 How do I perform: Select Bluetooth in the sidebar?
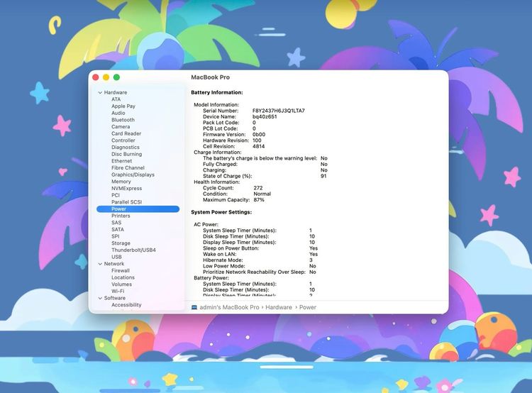(x=123, y=120)
